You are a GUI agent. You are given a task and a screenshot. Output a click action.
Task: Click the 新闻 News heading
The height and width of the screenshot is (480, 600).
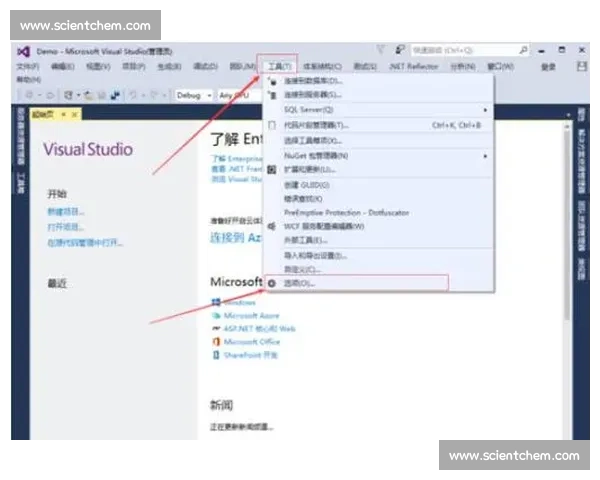coord(221,405)
